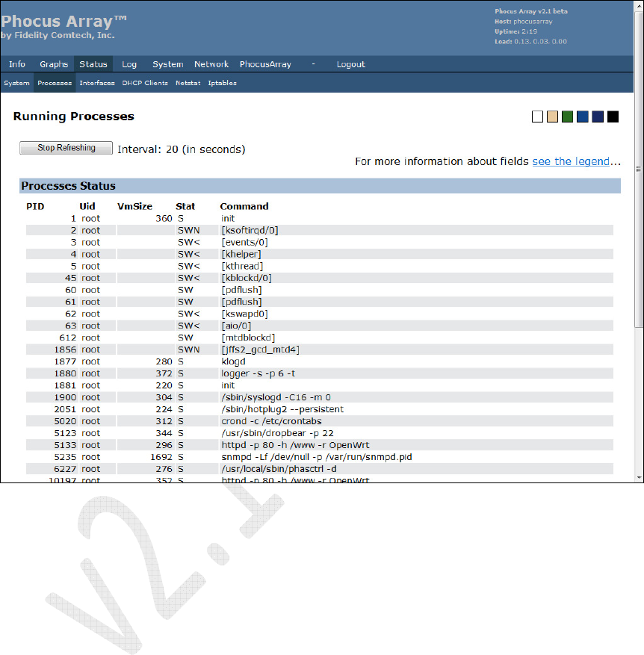This screenshot has width=644, height=655.
Task: Open the Info menu tab
Action: (x=17, y=64)
